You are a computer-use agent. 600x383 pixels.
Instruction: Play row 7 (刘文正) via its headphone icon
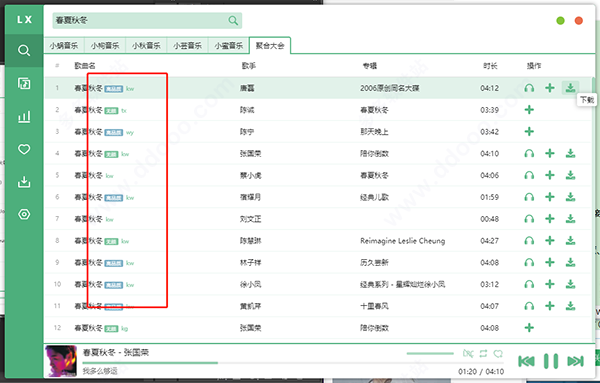point(529,219)
